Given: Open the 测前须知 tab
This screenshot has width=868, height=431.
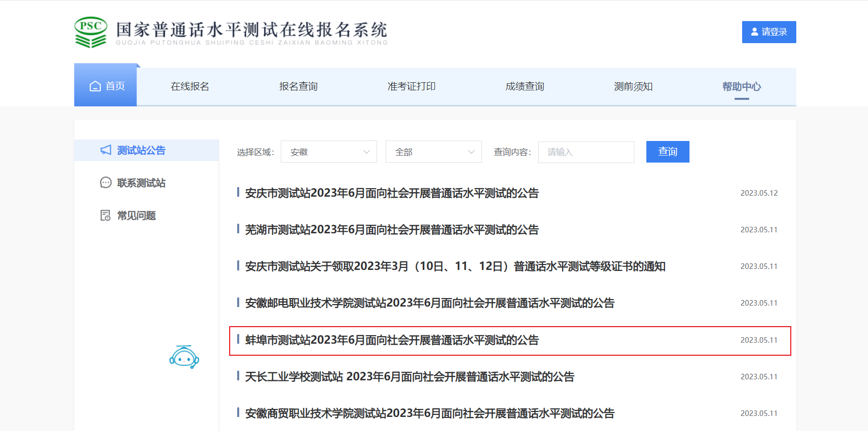Looking at the screenshot, I should click(x=633, y=86).
